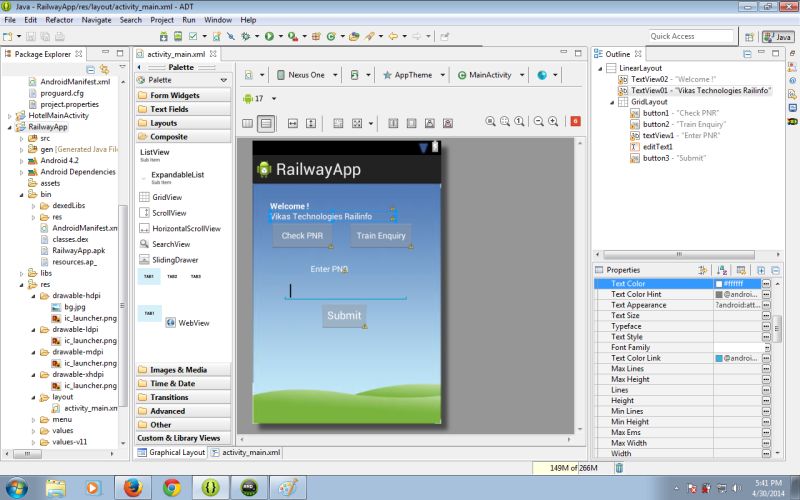
Task: Open the Windows Start menu
Action: point(16,487)
